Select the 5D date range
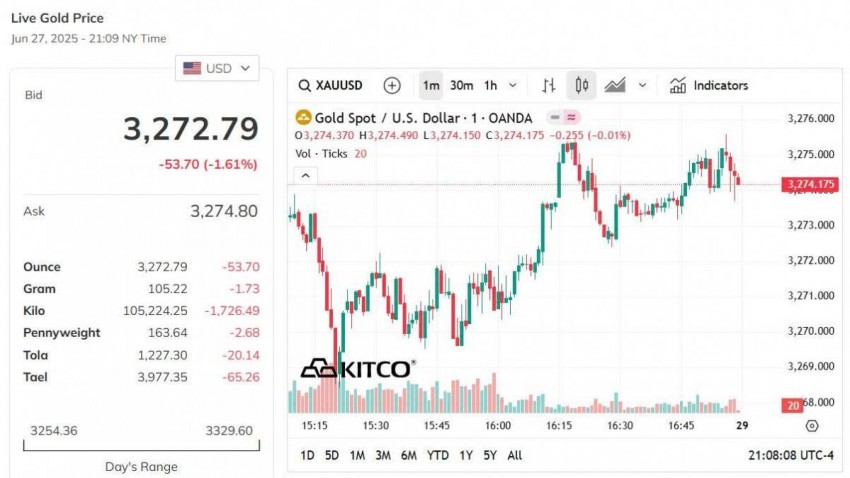 coord(332,455)
